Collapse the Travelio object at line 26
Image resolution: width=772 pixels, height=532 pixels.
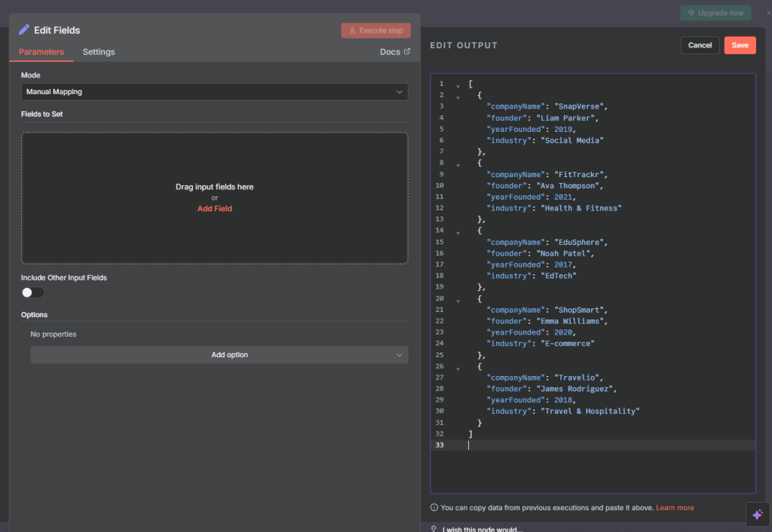[x=458, y=366]
